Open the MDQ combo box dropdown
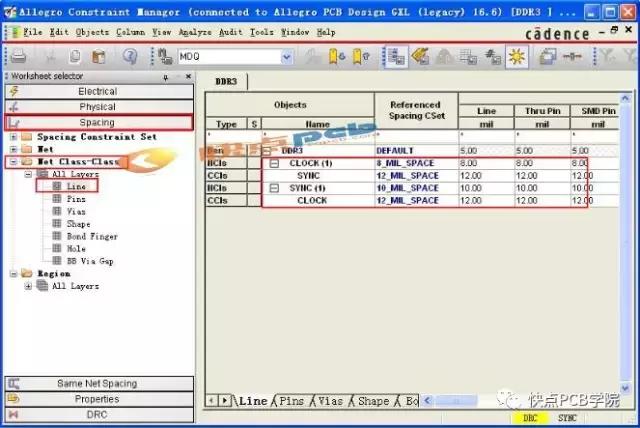This screenshot has height=428, width=640. [x=287, y=57]
